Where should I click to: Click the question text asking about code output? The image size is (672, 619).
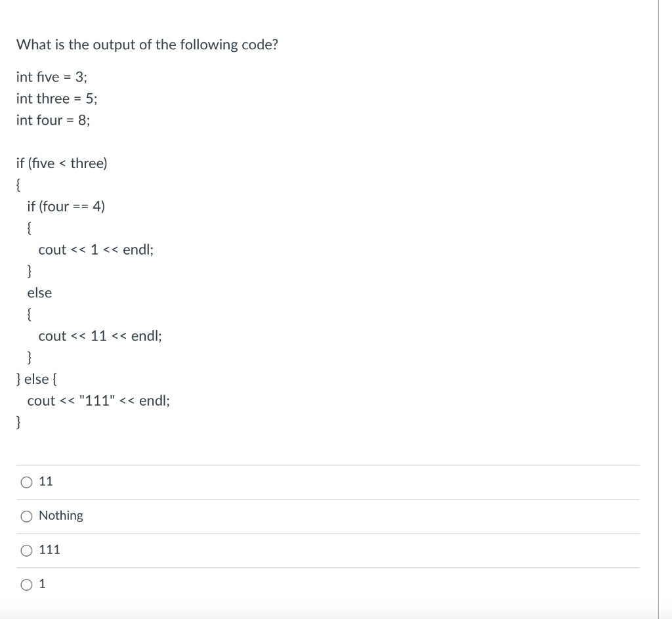147,45
